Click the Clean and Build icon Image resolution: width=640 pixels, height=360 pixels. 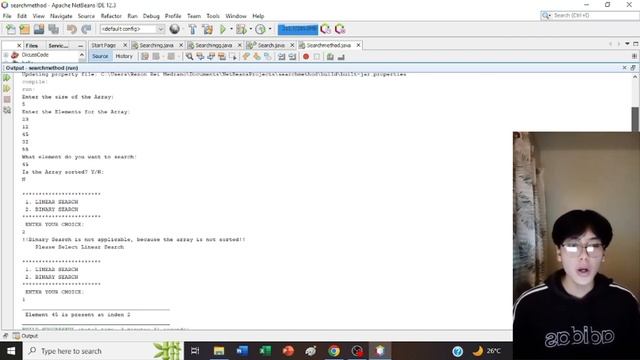tap(207, 29)
